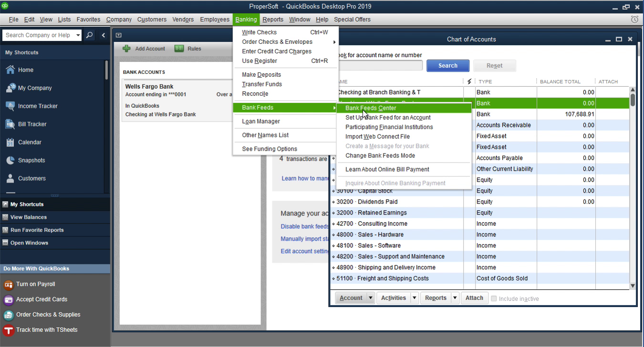Viewport: 644px width, 347px height.
Task: Click the account name search field
Action: 380,66
